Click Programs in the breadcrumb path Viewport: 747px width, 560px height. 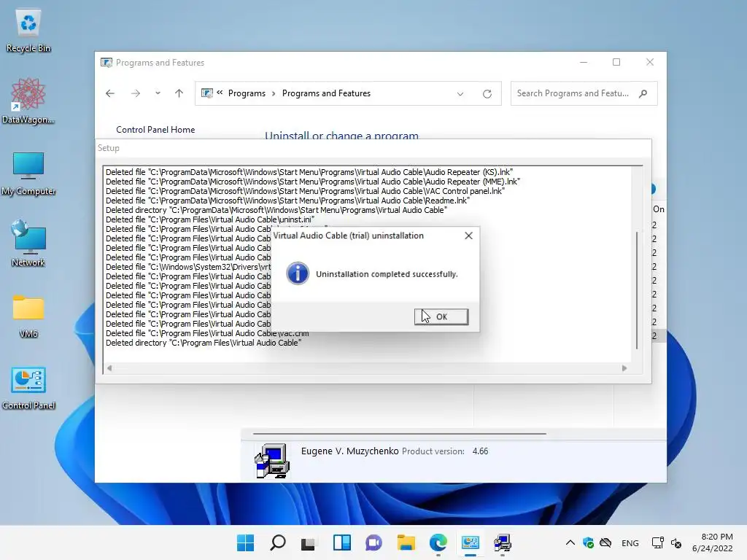[247, 93]
